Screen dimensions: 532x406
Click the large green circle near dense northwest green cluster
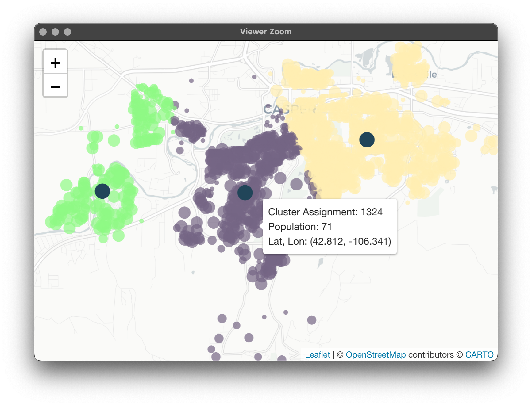(x=114, y=140)
